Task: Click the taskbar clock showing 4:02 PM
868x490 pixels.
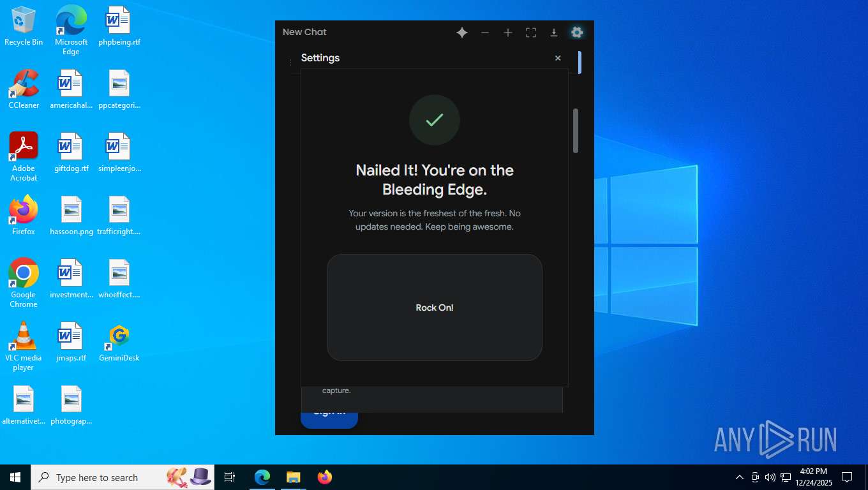Action: tap(814, 477)
